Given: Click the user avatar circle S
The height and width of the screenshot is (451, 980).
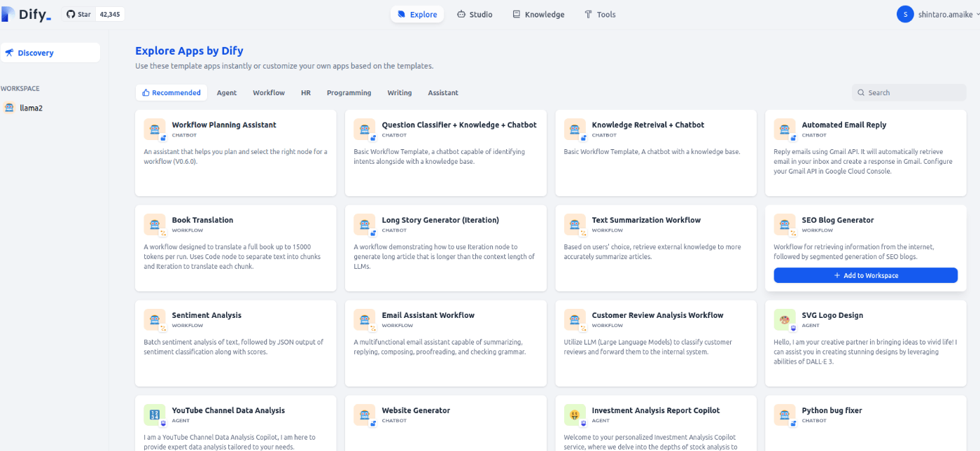Looking at the screenshot, I should 905,14.
